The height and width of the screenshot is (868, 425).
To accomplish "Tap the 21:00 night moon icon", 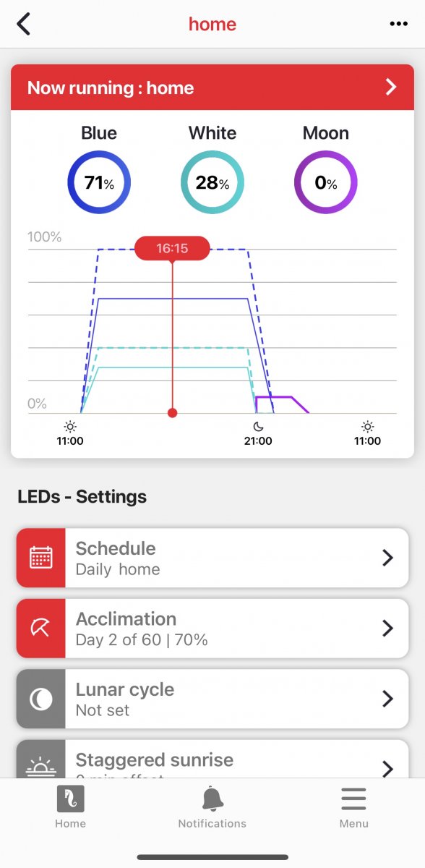I will (x=258, y=426).
